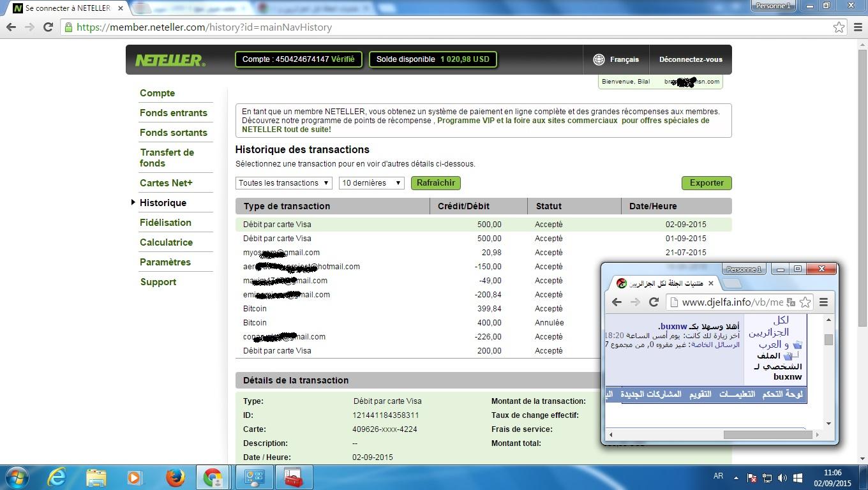Image resolution: width=868 pixels, height=490 pixels.
Task: Go back in the djelfa.info window
Action: coord(617,302)
